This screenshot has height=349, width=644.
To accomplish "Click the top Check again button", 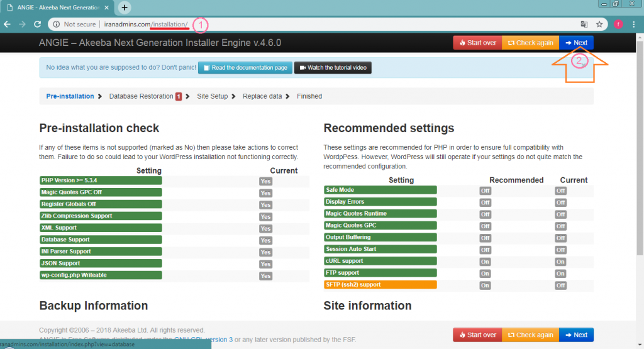I will [x=530, y=43].
